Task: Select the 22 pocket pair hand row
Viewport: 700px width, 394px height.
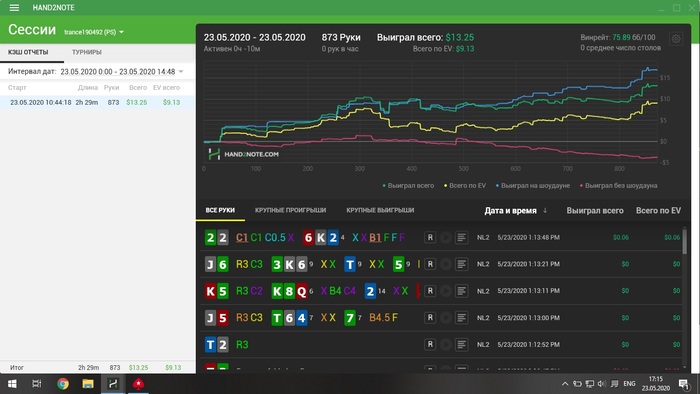Action: [x=442, y=237]
